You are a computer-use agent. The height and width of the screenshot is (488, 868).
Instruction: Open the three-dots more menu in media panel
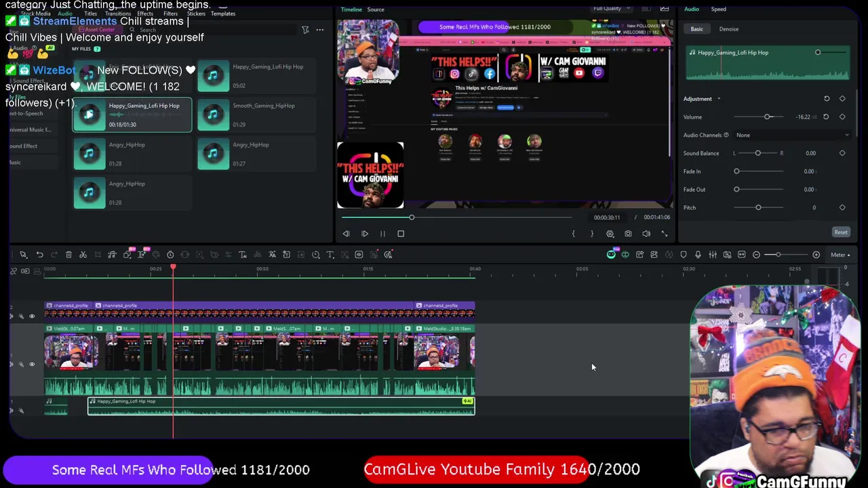point(319,30)
